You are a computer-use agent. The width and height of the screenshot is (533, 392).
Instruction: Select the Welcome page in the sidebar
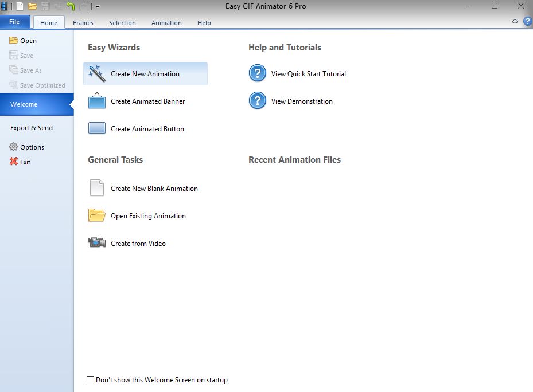click(37, 104)
